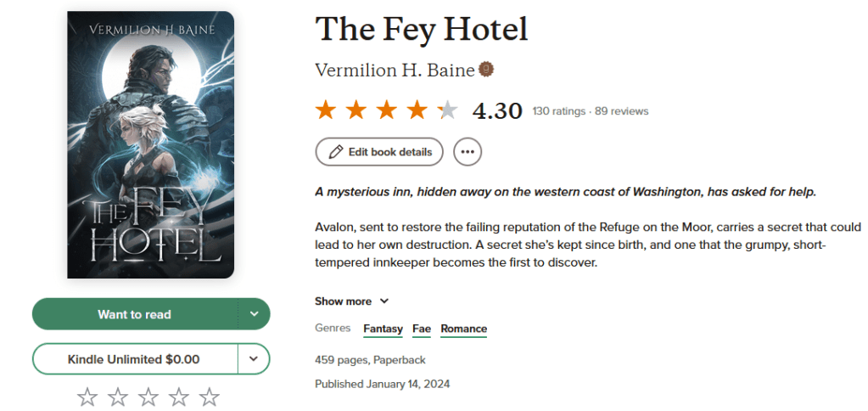Open Vermilion H. Baine author page
The image size is (868, 411).
point(395,70)
